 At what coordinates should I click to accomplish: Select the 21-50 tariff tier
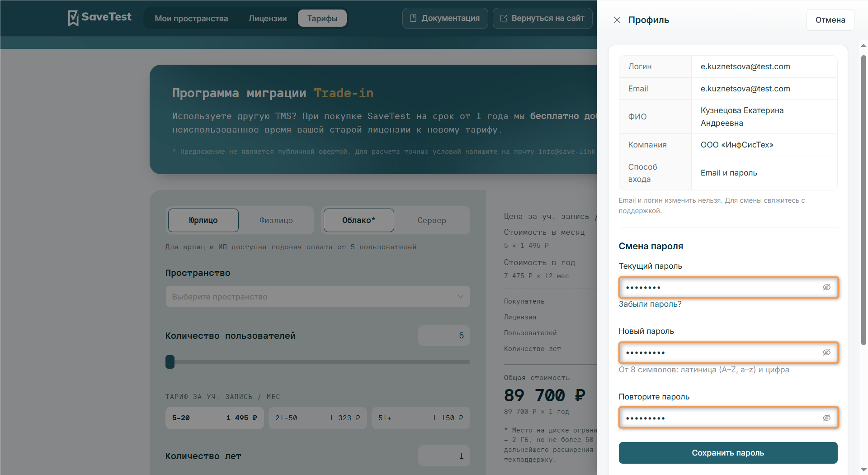[318, 418]
